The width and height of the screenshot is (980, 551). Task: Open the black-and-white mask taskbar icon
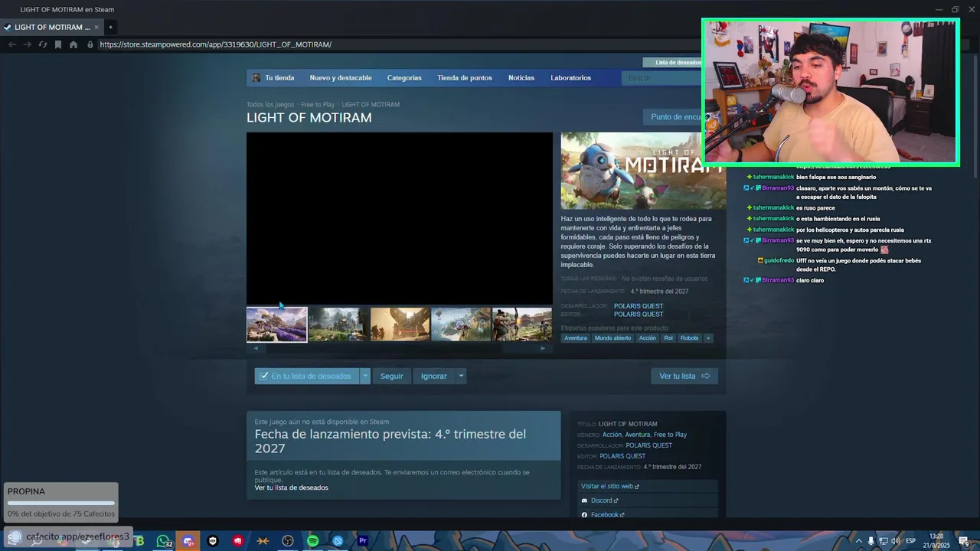(213, 541)
